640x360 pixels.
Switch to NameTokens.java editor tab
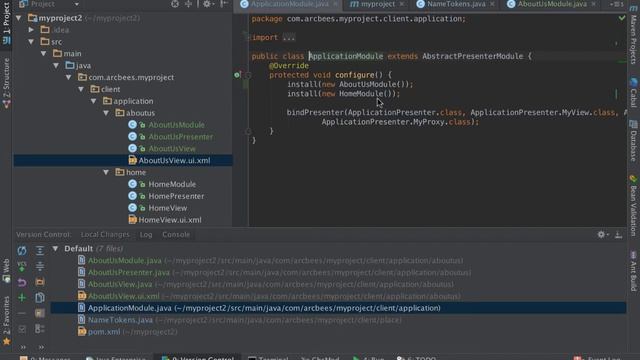click(x=456, y=4)
